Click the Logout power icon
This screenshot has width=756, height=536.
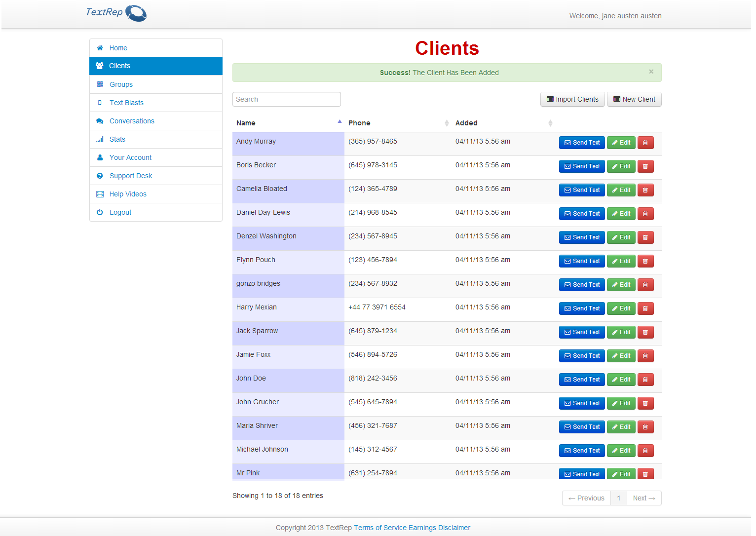[x=100, y=212]
